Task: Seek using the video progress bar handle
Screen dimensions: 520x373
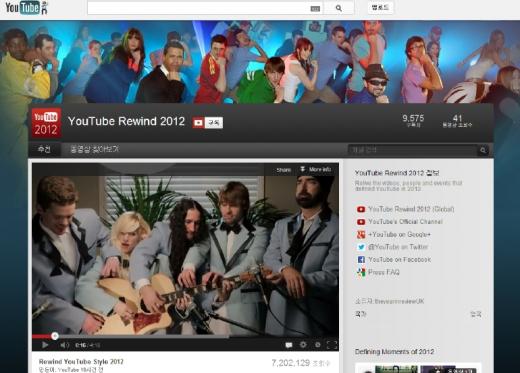Action: coord(55,336)
